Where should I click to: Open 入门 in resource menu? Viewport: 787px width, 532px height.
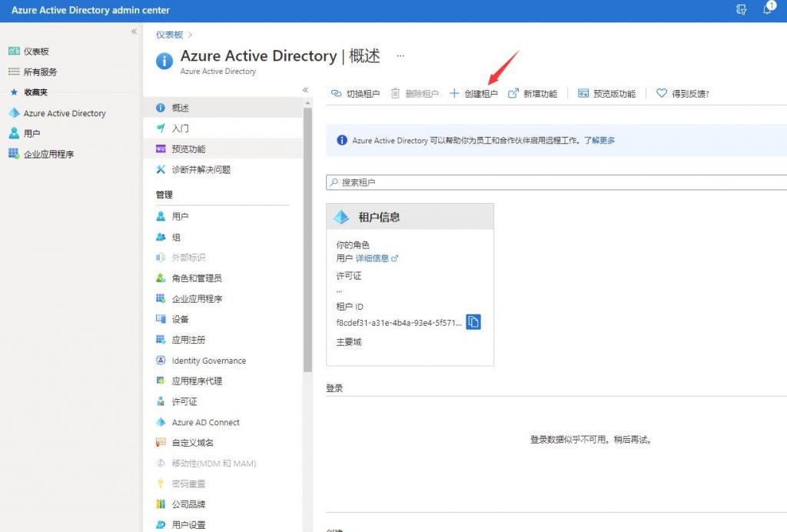223,128
